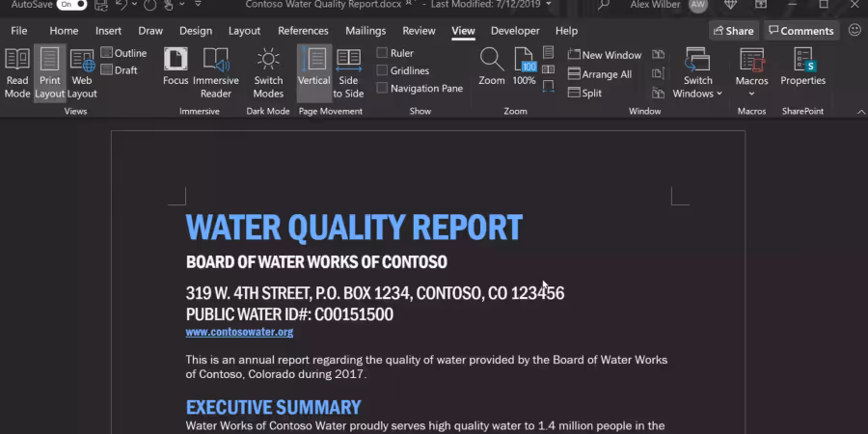The image size is (868, 434).
Task: Click the Share button
Action: [734, 31]
